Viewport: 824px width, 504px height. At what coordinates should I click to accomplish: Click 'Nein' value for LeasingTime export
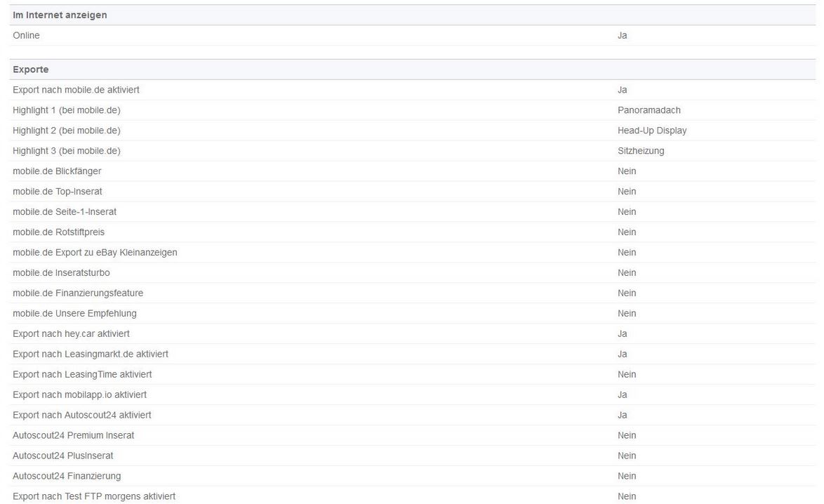coord(627,374)
